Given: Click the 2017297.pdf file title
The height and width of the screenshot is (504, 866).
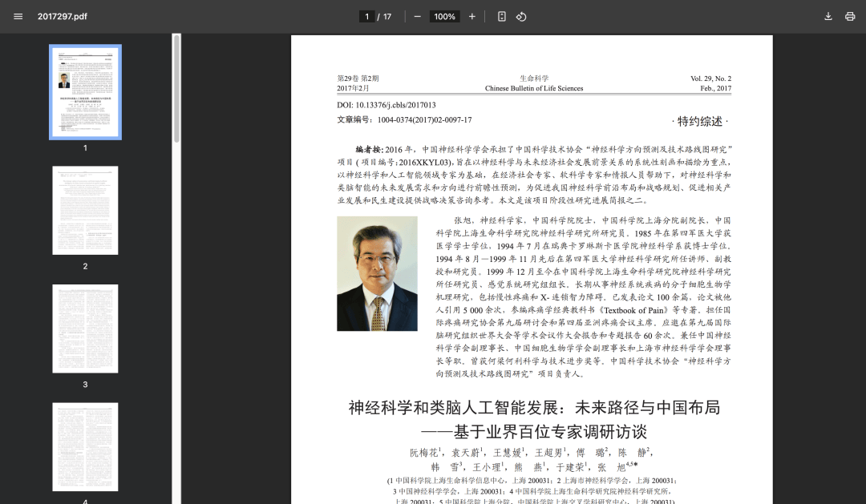Looking at the screenshot, I should [63, 17].
